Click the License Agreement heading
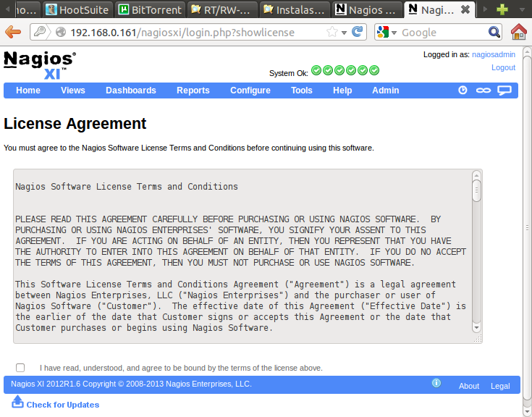 click(75, 124)
